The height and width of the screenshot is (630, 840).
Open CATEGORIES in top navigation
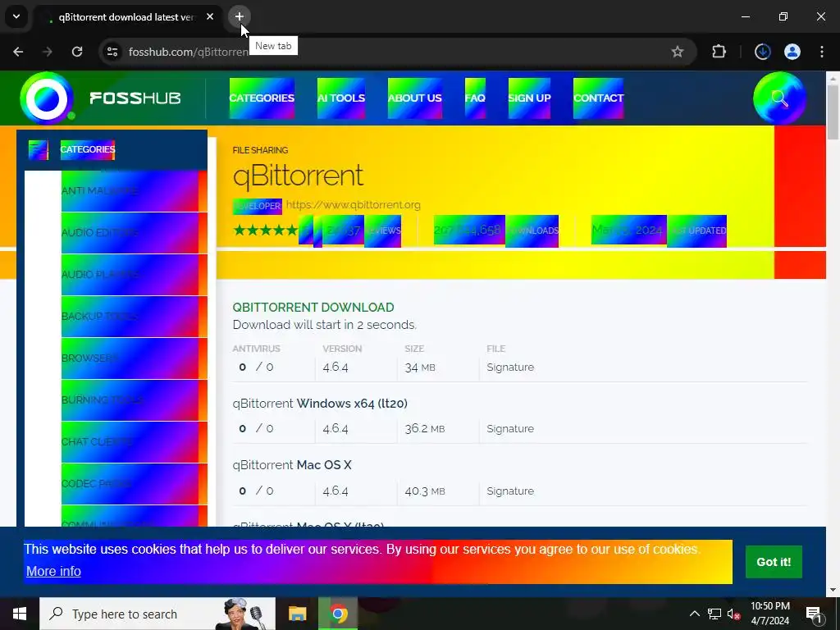click(262, 98)
